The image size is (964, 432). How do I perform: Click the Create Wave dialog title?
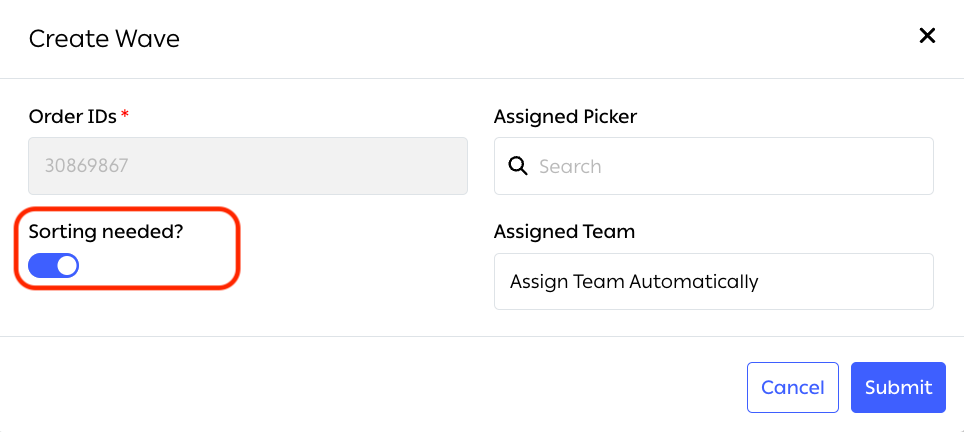[104, 39]
